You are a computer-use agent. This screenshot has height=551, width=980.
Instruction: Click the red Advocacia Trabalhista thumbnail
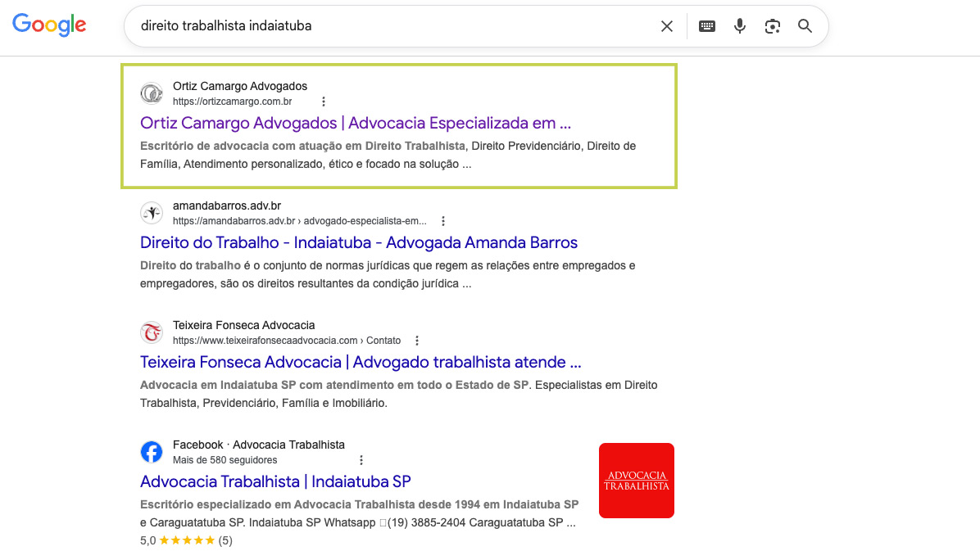tap(636, 481)
